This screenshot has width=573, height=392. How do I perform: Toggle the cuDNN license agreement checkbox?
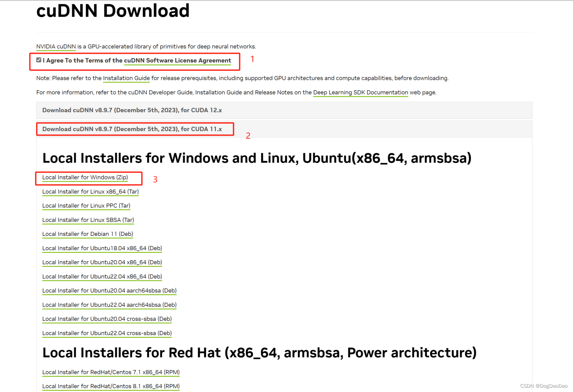tap(39, 60)
